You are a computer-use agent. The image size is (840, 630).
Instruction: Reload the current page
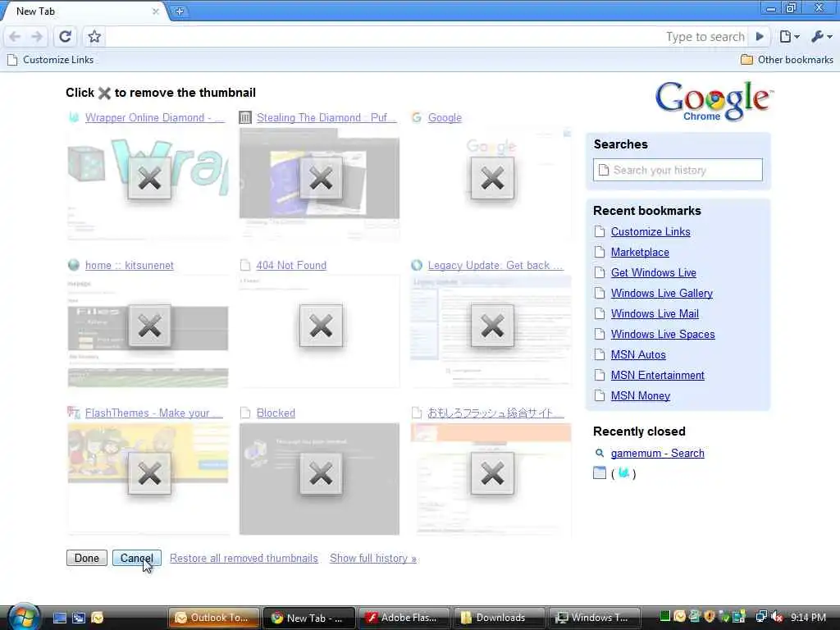[65, 36]
